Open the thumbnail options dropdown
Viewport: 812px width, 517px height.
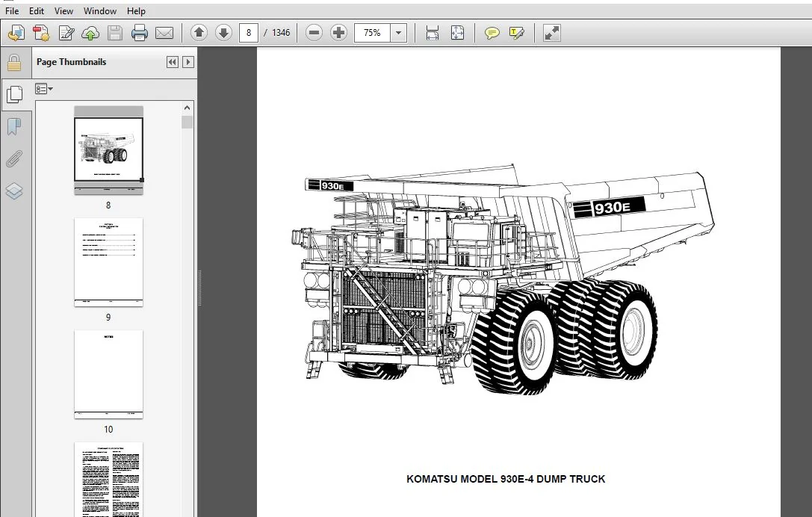click(x=43, y=89)
